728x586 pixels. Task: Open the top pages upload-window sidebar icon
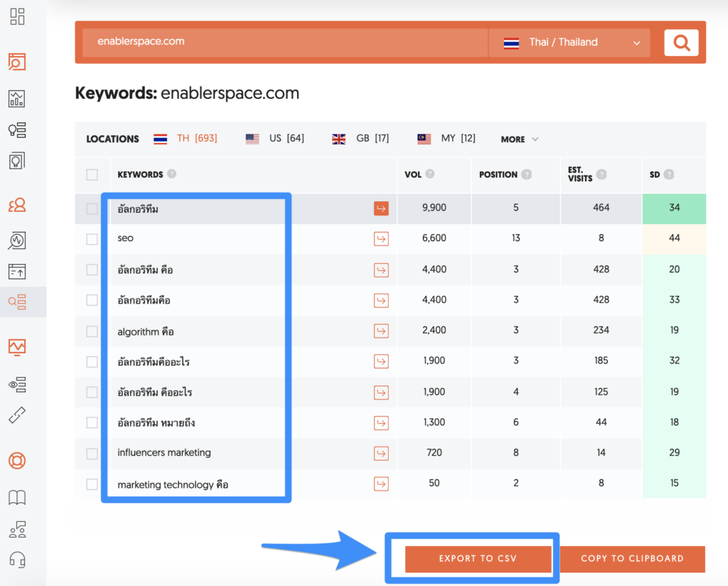tap(17, 272)
